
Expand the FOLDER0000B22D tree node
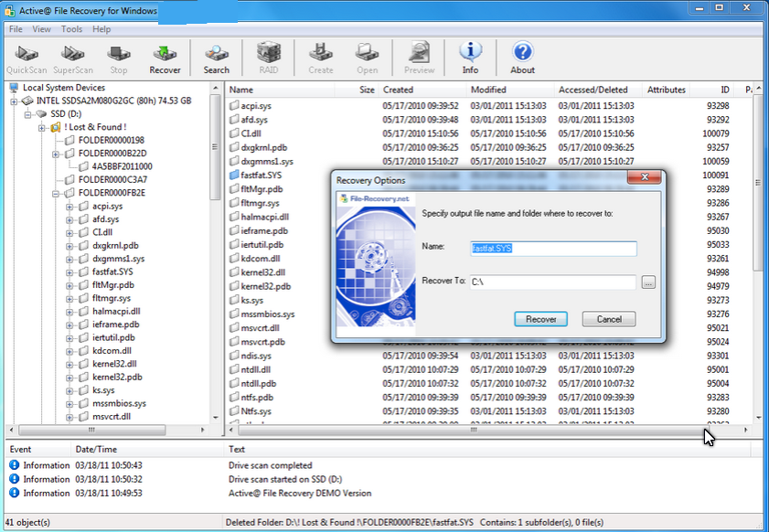pos(56,154)
